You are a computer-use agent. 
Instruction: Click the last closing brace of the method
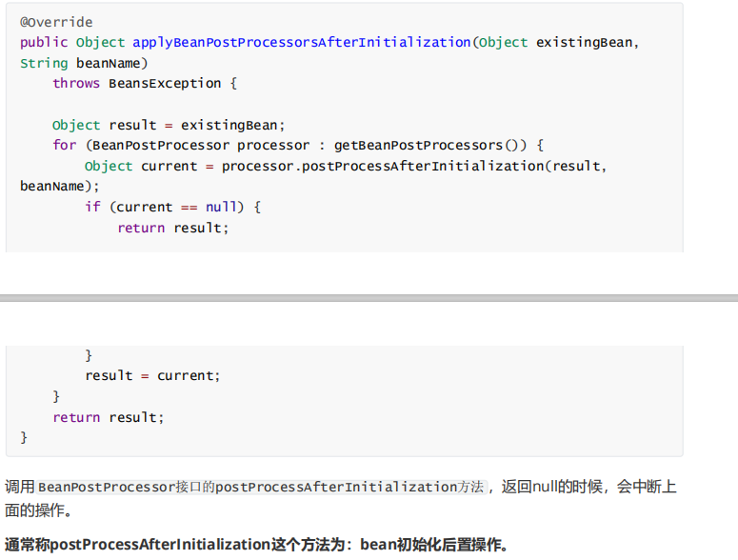(x=25, y=438)
